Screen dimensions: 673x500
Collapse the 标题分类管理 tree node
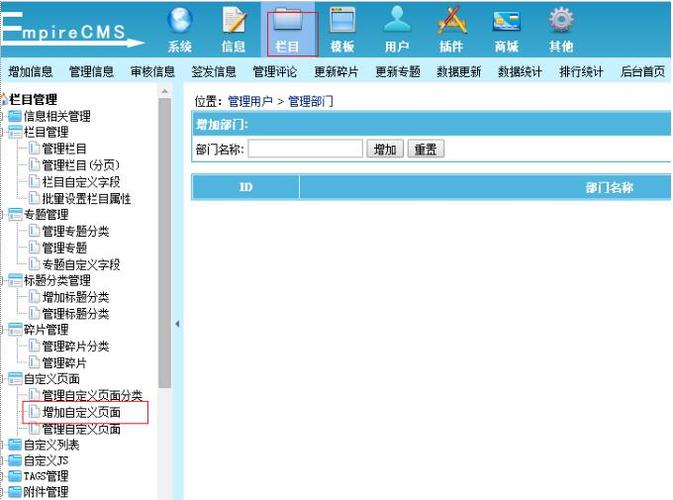pyautogui.click(x=2, y=280)
